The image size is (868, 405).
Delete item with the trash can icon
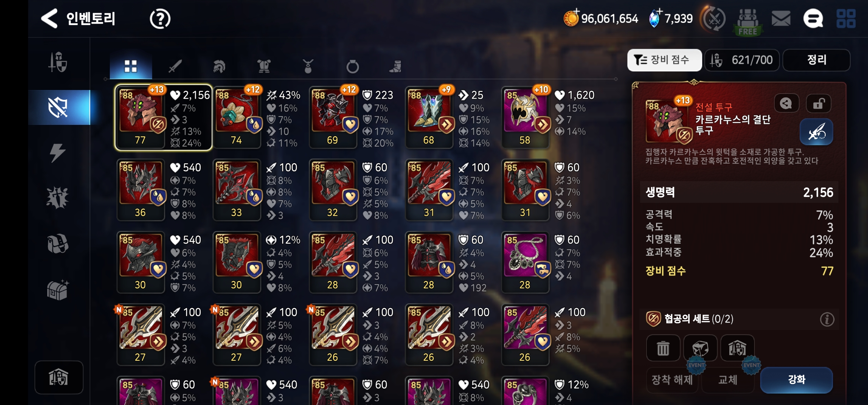[663, 348]
